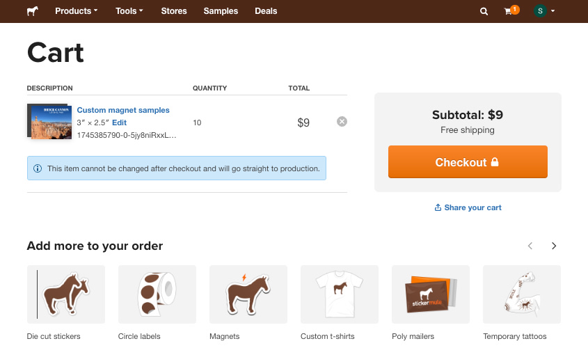The width and height of the screenshot is (588, 364).
Task: Select the Custom t-shirts image
Action: 340,294
